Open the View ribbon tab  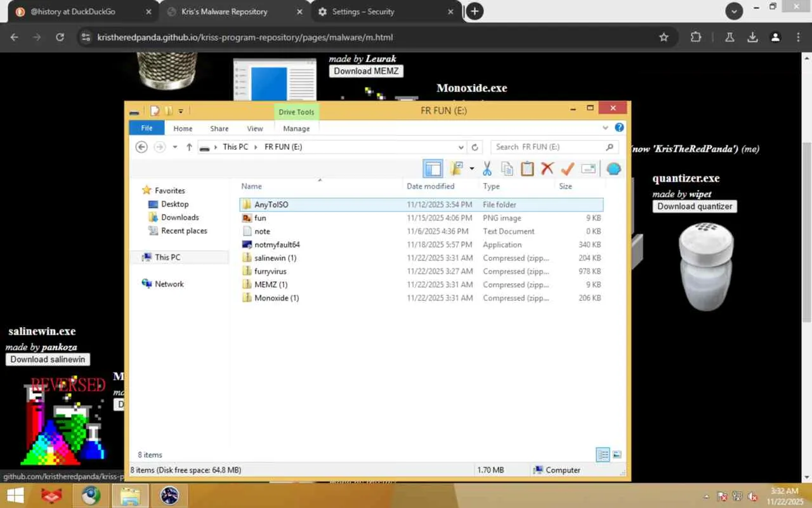pos(255,129)
